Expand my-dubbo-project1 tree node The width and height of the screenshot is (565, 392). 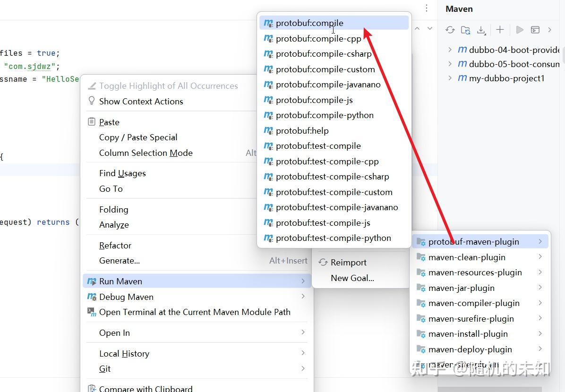450,78
